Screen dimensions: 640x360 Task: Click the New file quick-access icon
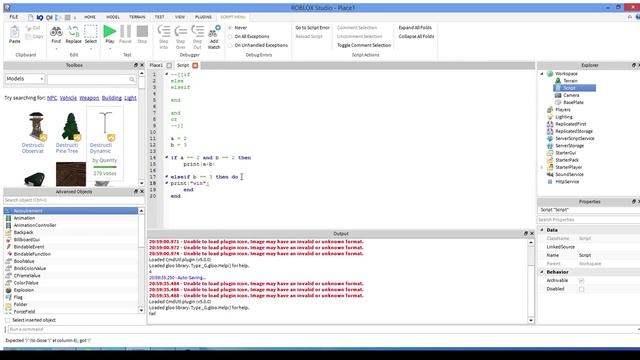(x=31, y=18)
